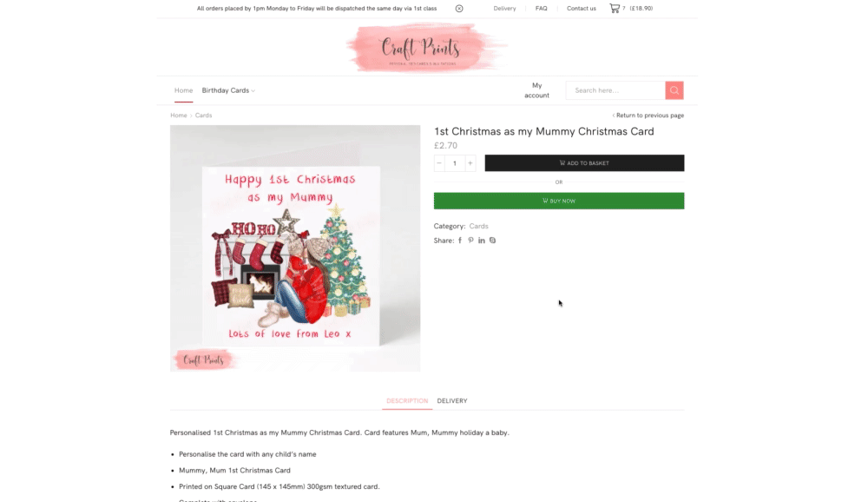Go to My account
Screen dimensions: 868x502
click(x=537, y=90)
